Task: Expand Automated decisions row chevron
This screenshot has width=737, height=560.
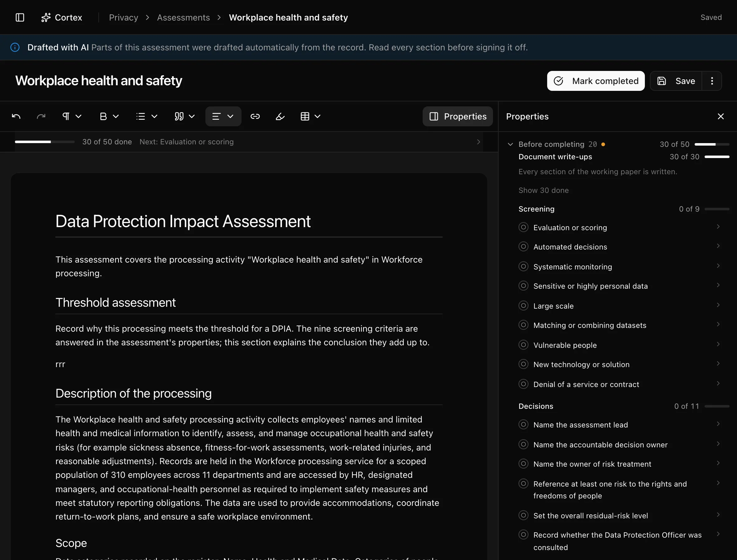Action: tap(718, 246)
